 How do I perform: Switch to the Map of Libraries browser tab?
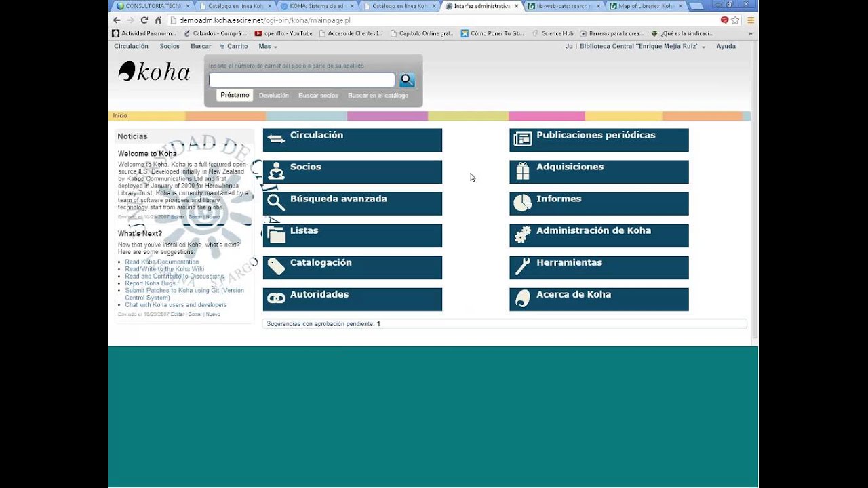pos(646,6)
